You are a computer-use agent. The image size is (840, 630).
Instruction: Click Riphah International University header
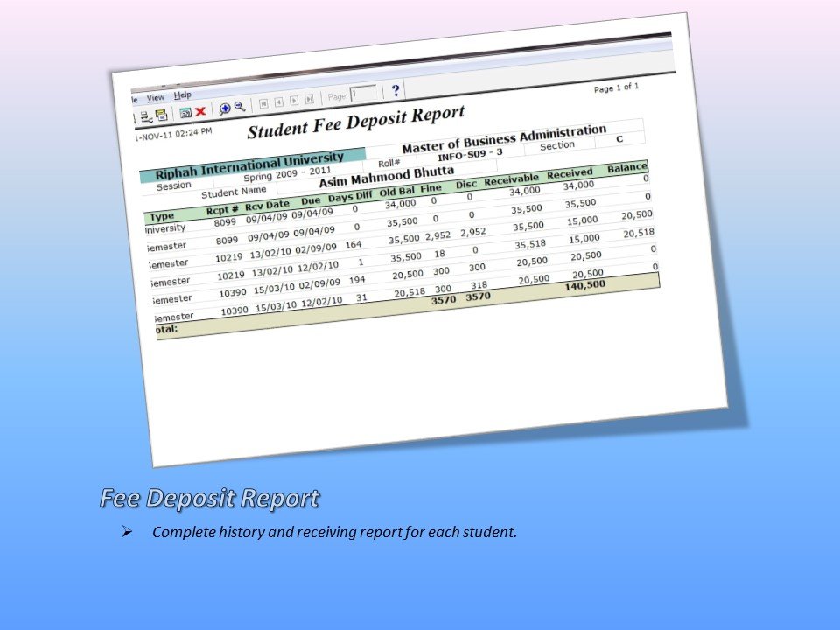point(249,166)
